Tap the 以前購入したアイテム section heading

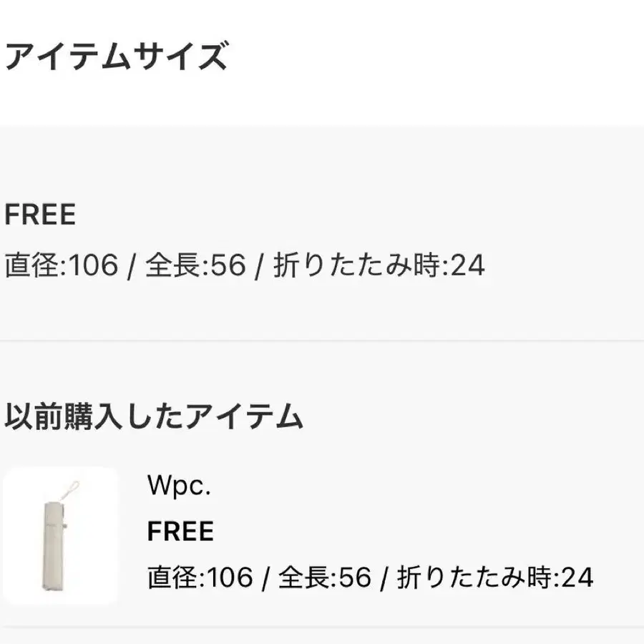click(154, 416)
